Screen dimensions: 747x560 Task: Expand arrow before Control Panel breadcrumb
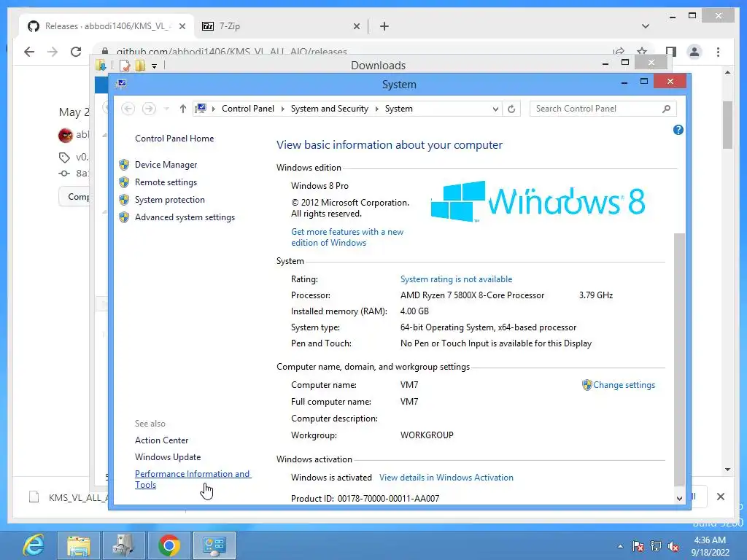(x=214, y=109)
